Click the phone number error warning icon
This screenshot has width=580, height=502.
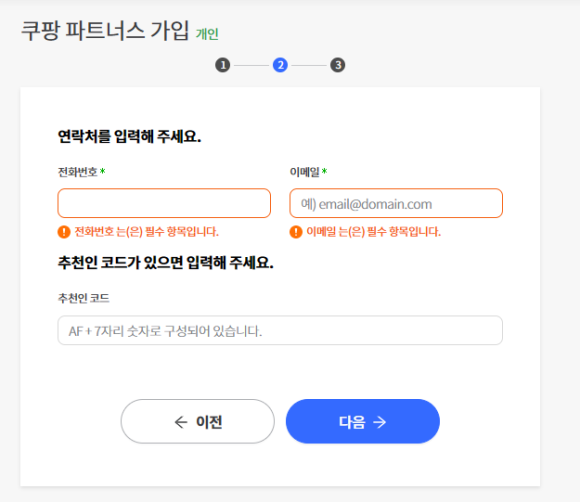point(64,232)
